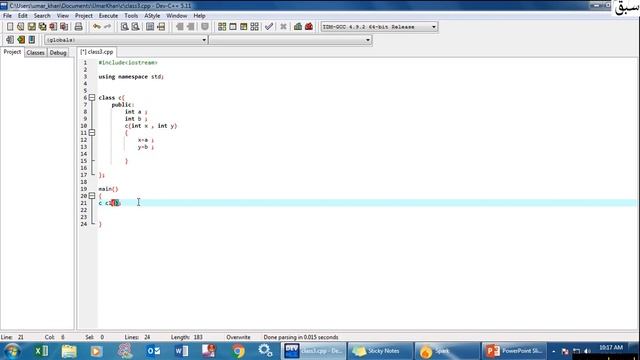Click the Indent toolbar icon
Viewport: 640px width, 360px height.
click(180, 27)
